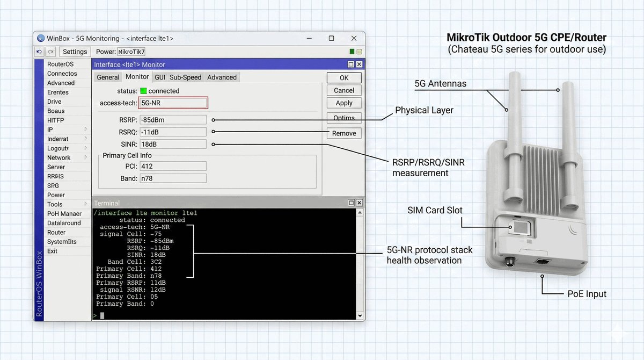The width and height of the screenshot is (644, 360).
Task: Close the Terminal panel
Action: pos(359,203)
